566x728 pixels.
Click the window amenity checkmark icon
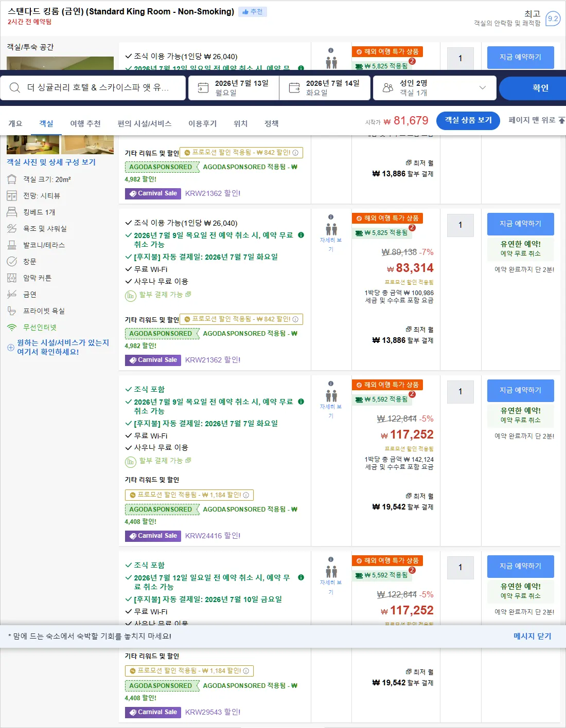click(x=12, y=262)
